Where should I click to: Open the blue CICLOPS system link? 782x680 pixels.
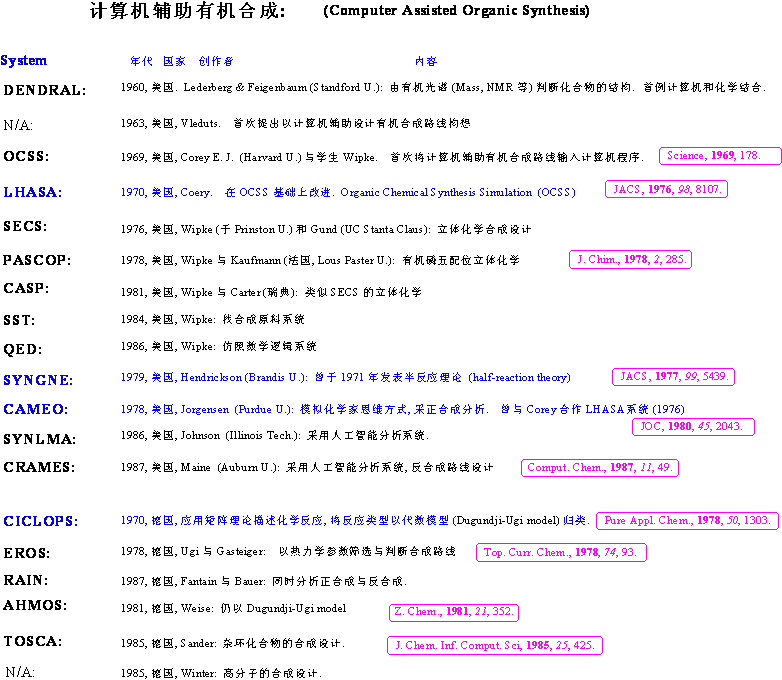(x=40, y=522)
